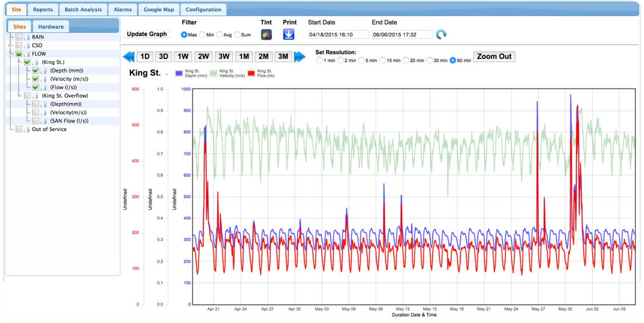Click the Zoom Out button
The image size is (644, 323).
494,57
